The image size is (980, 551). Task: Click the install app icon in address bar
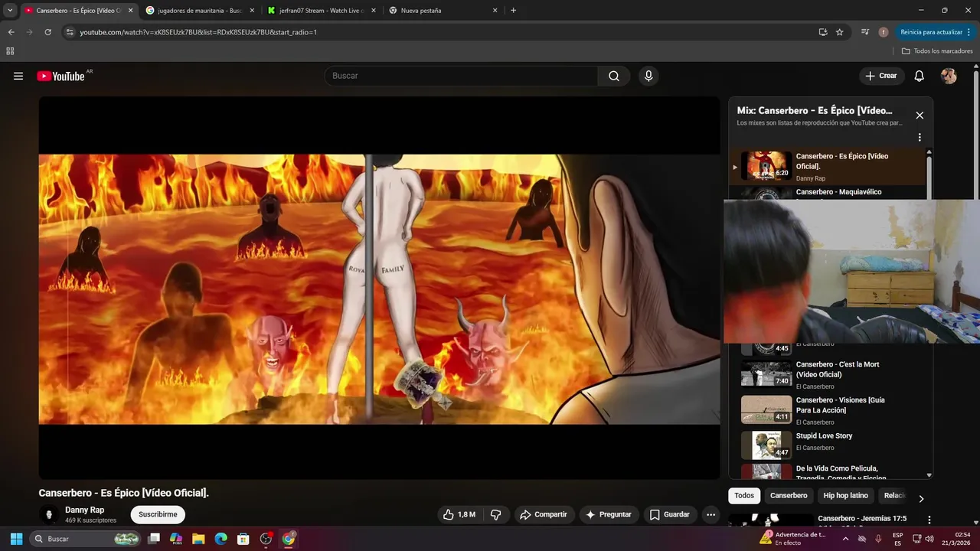click(823, 32)
